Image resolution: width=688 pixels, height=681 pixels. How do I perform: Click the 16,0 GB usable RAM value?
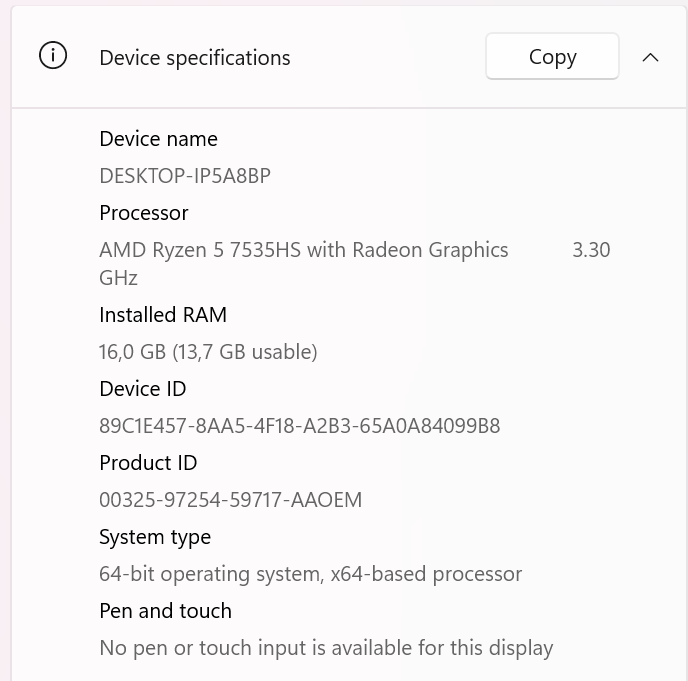coord(208,352)
